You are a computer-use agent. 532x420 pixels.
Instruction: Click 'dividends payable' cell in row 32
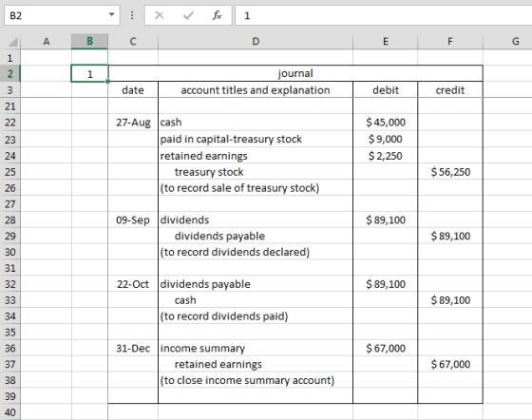click(256, 284)
